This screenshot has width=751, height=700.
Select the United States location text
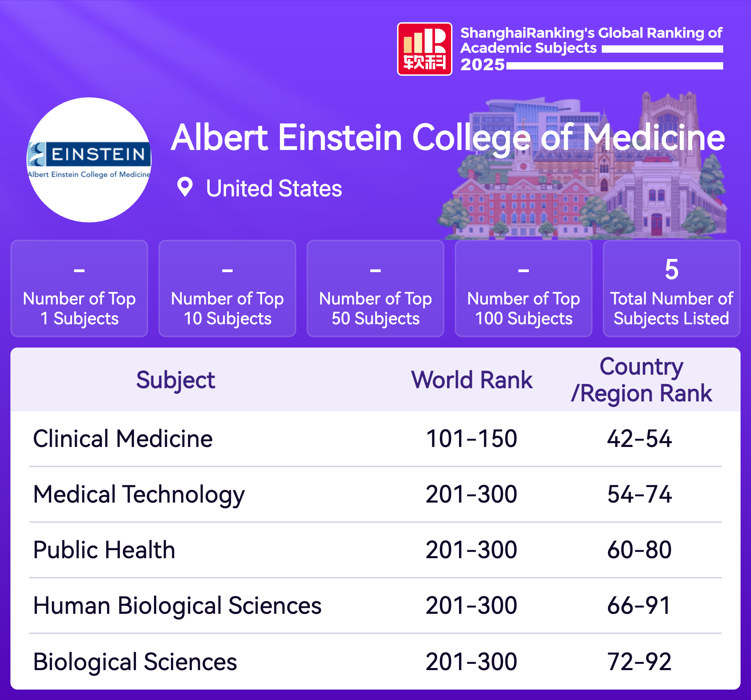click(274, 188)
